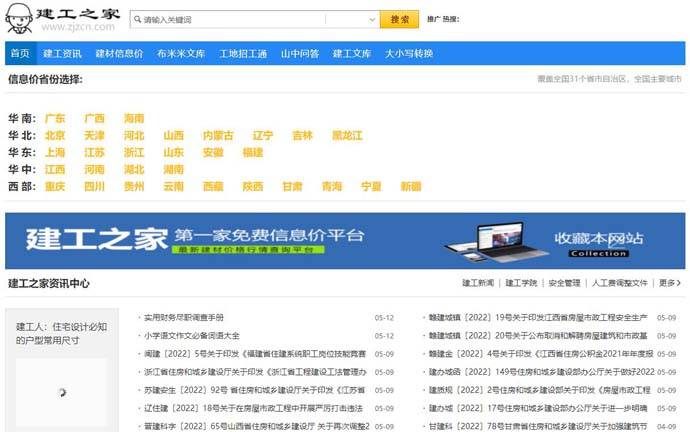The width and height of the screenshot is (690, 432).
Task: Select 上海 province link
Action: pyautogui.click(x=55, y=153)
